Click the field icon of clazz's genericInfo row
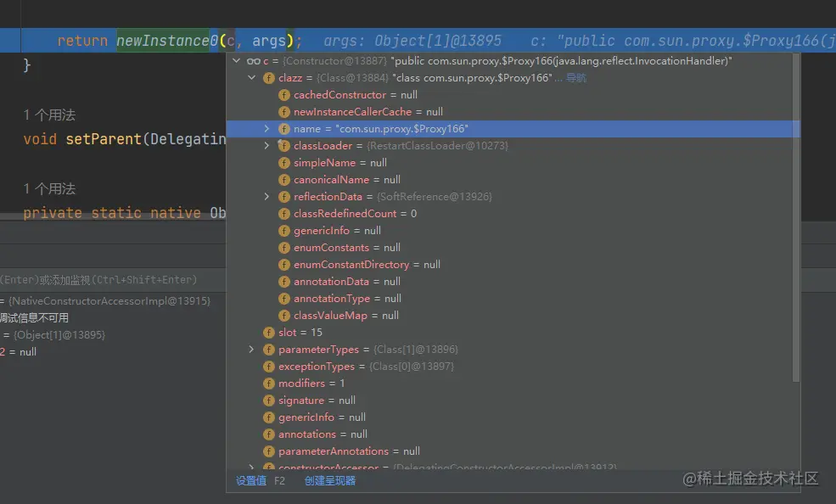836x504 pixels. [284, 231]
